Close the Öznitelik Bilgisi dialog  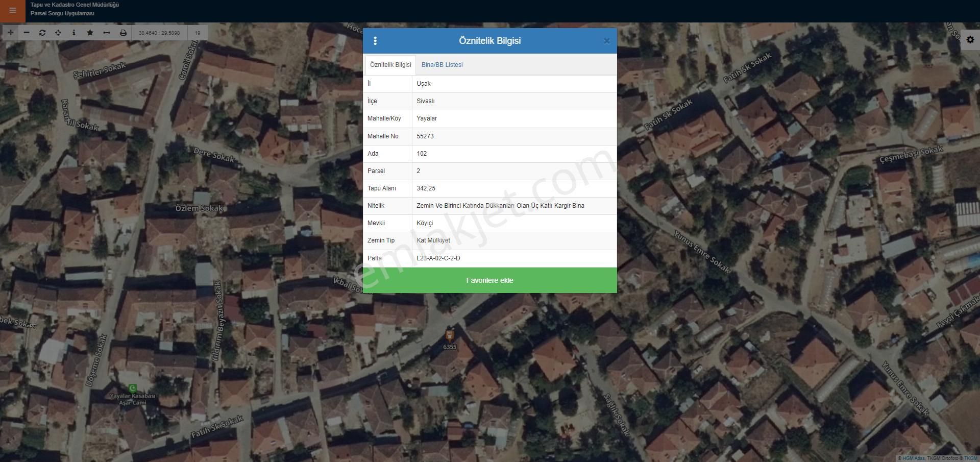pos(606,41)
